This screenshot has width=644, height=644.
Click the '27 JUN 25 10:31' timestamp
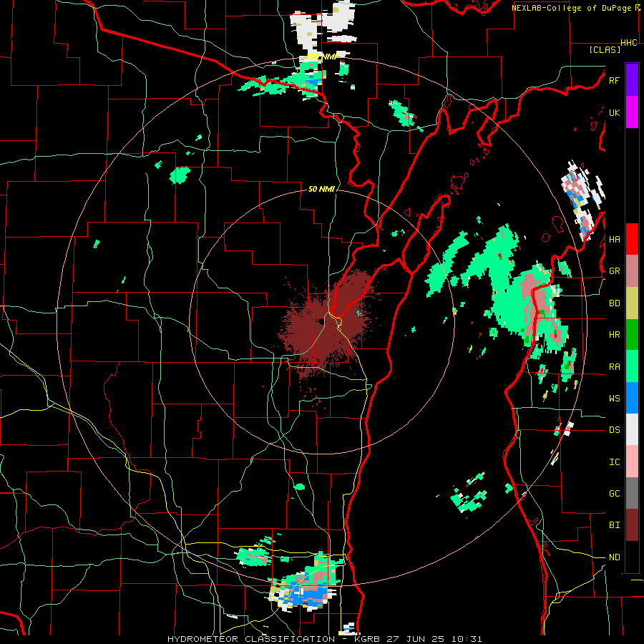pos(434,639)
